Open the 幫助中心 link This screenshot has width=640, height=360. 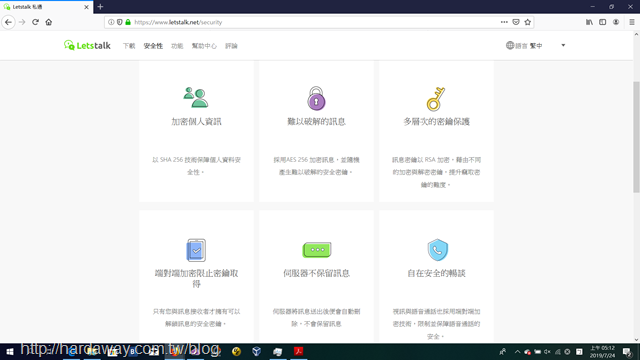pos(204,46)
